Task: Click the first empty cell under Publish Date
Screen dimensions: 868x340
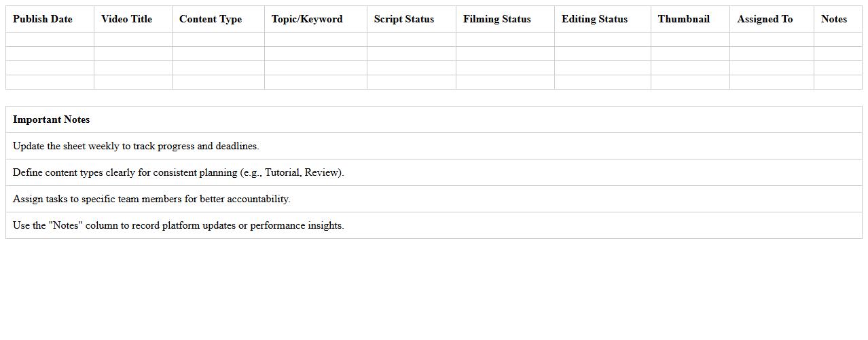Action: coord(50,39)
